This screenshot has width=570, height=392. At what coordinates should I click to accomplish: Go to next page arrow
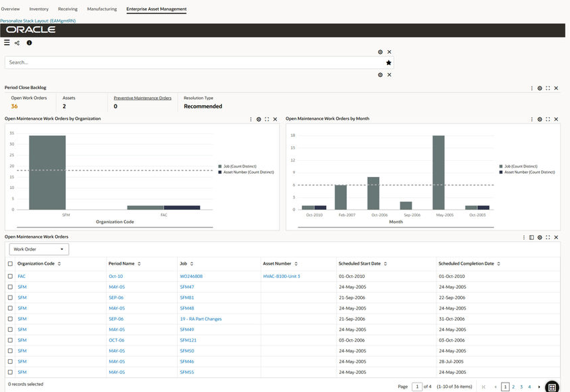tap(539, 387)
